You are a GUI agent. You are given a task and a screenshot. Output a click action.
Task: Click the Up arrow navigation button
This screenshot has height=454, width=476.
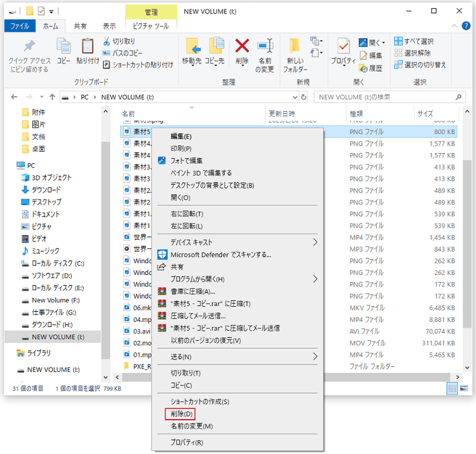coord(52,97)
